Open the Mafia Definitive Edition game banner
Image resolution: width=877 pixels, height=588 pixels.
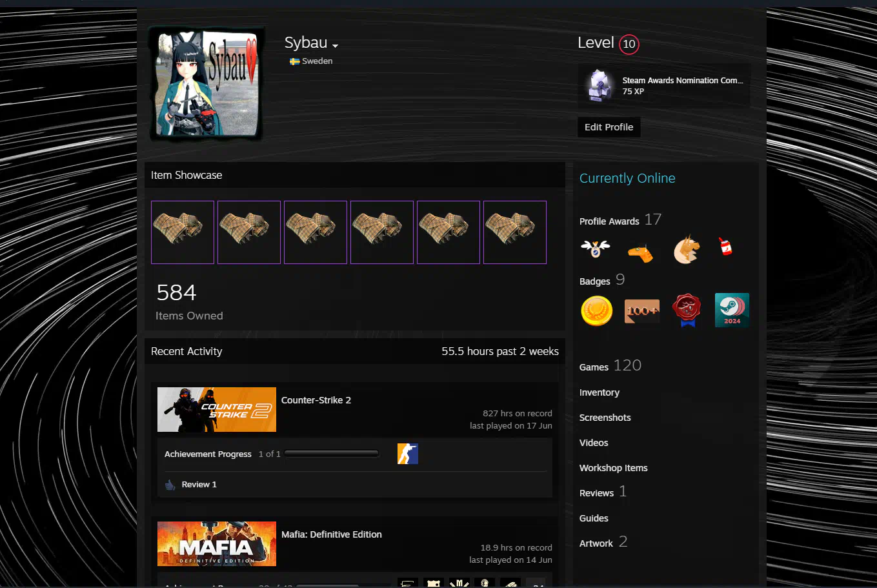[217, 543]
